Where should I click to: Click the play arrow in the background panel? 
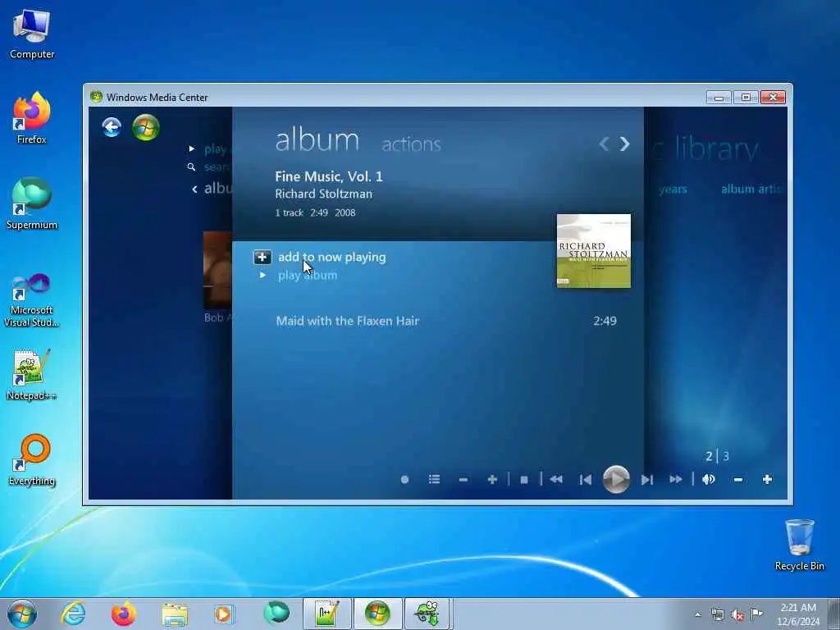click(x=192, y=149)
